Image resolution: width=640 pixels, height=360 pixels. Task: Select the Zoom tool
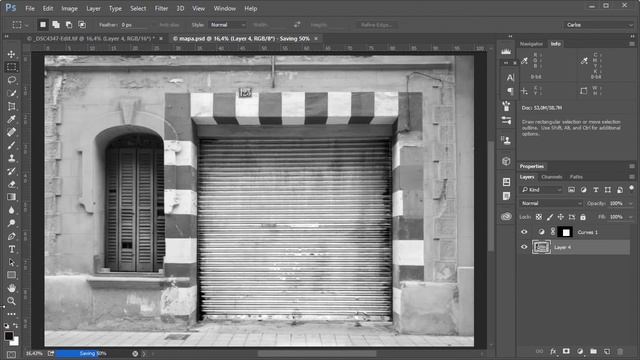[x=11, y=301]
